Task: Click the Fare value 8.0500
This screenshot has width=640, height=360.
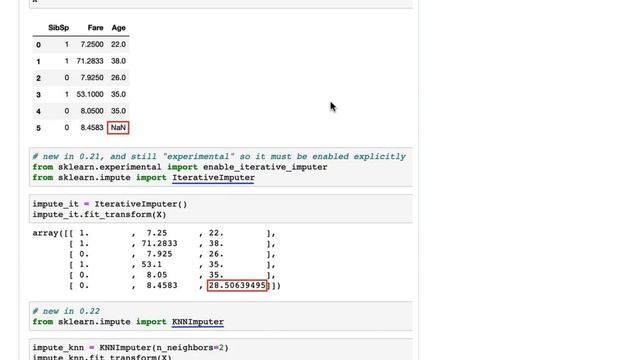Action: pos(92,111)
